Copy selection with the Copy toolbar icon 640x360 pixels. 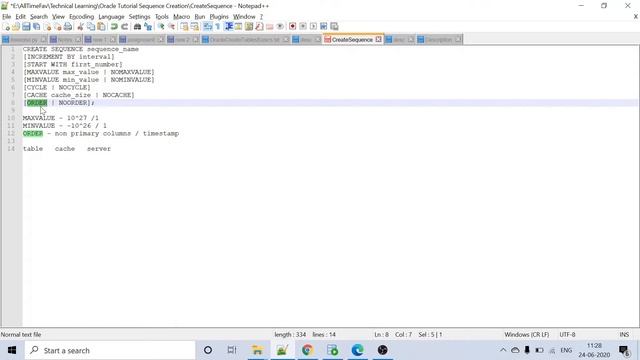click(91, 27)
